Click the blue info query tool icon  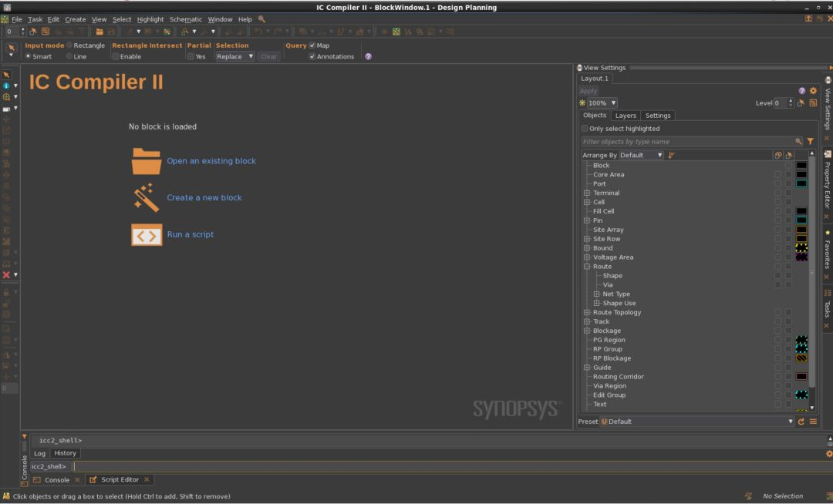pos(6,86)
